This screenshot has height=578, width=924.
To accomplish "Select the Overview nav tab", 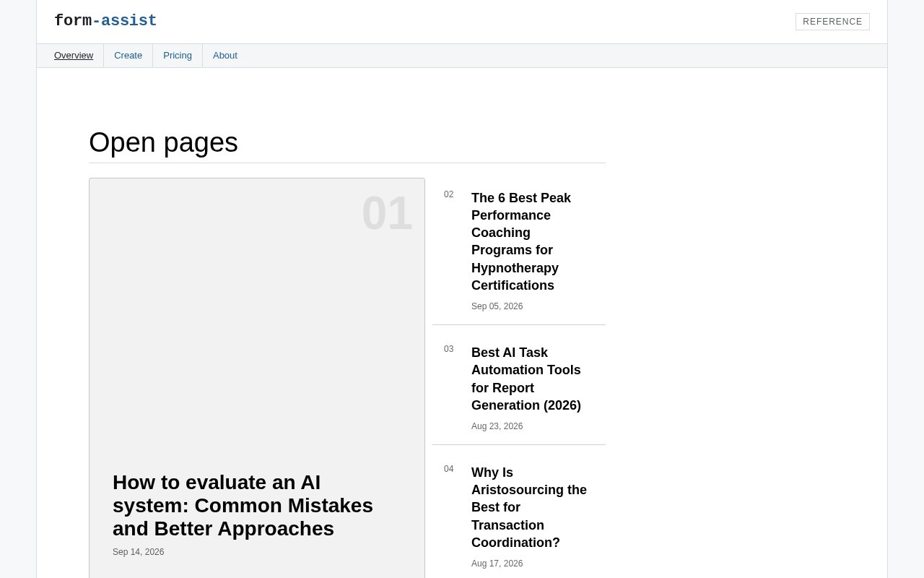I will (74, 56).
